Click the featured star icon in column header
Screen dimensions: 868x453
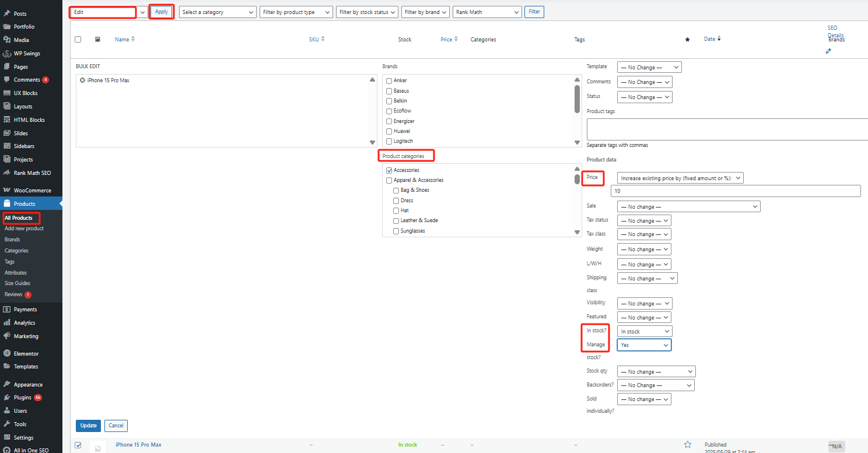(x=687, y=40)
